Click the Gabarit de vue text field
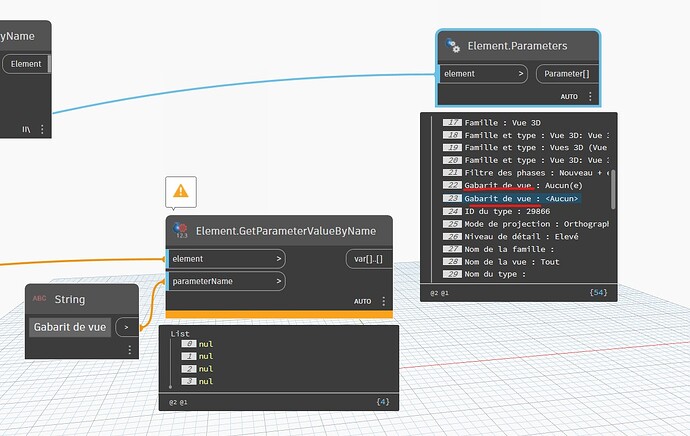The height and width of the screenshot is (436, 690). click(70, 327)
